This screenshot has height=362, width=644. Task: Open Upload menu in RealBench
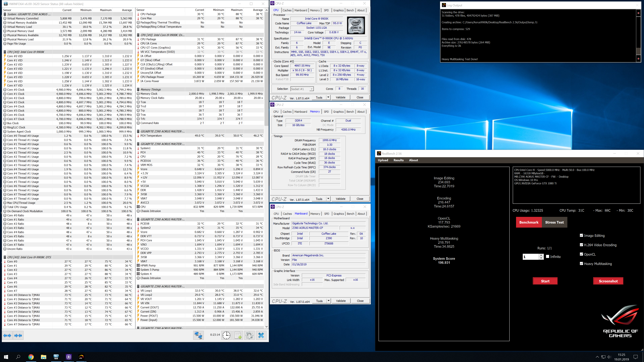(x=383, y=160)
